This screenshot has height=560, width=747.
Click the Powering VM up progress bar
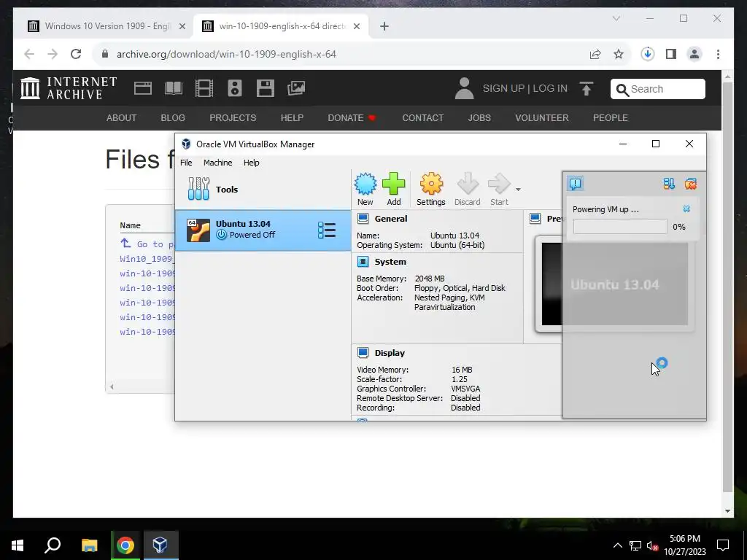620,226
